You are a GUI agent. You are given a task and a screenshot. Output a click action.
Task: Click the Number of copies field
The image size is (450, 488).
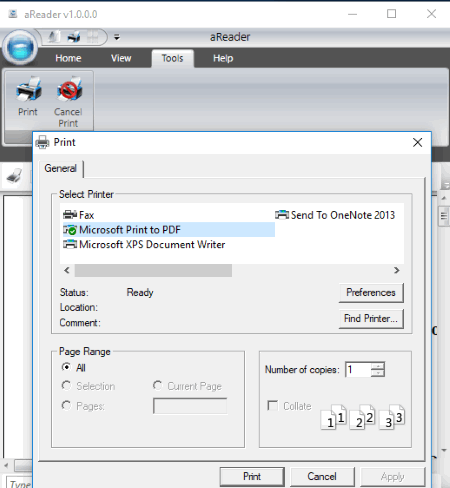pos(358,370)
